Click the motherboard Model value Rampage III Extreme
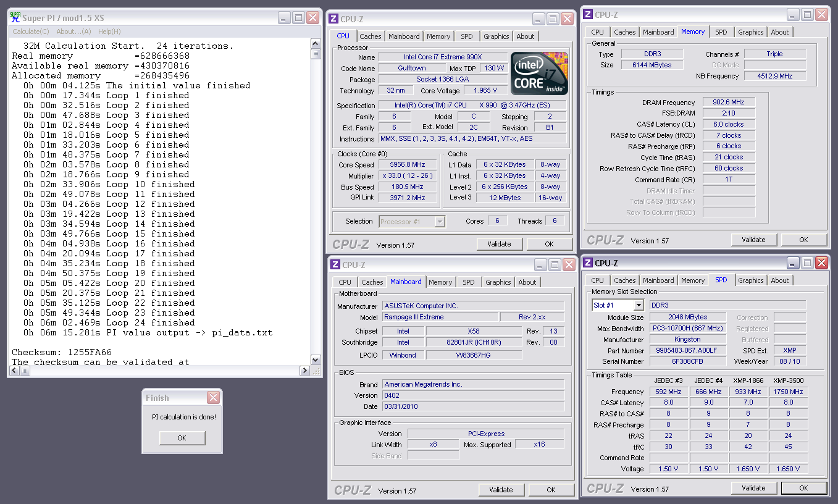Screen dimensions: 838x504 [x=440, y=317]
